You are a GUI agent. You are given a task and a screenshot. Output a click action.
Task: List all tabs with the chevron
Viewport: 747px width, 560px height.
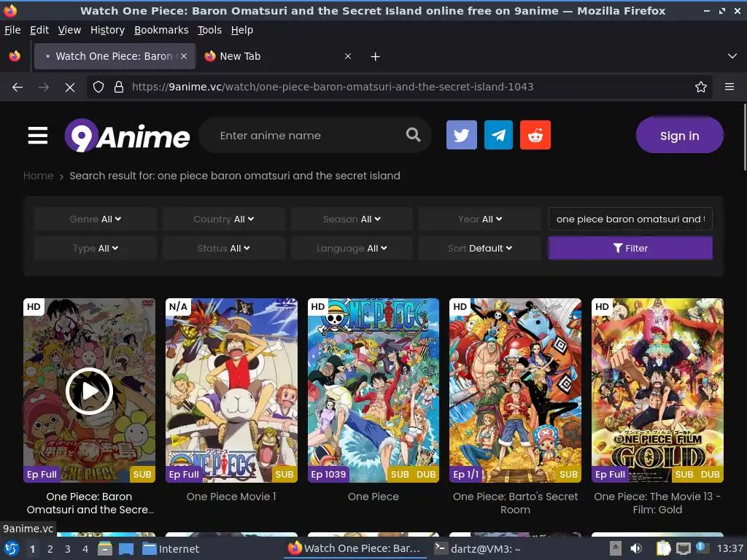click(732, 56)
